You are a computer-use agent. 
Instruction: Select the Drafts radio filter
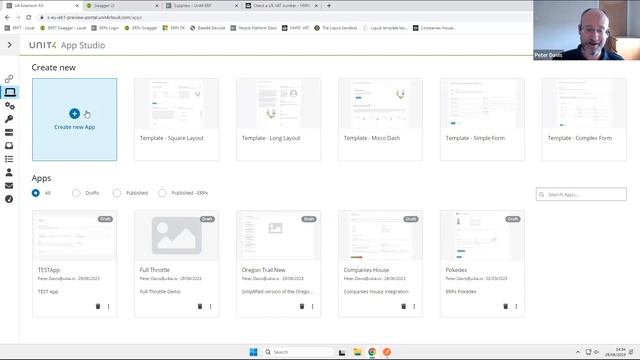pyautogui.click(x=76, y=193)
